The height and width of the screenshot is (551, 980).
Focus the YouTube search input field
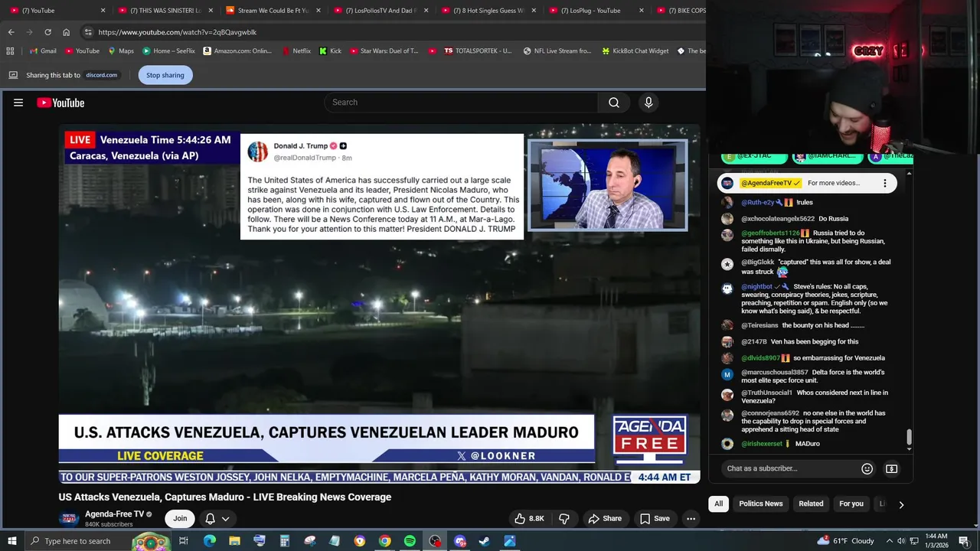462,103
